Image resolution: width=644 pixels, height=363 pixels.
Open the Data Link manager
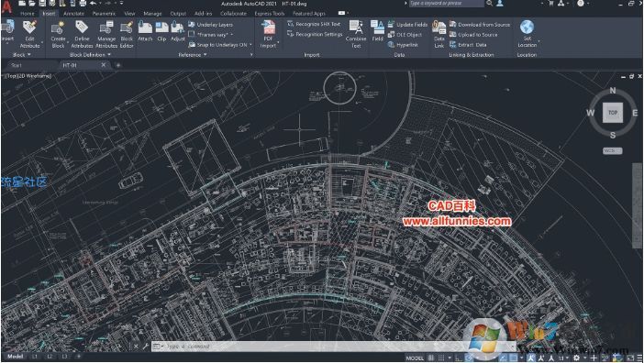[439, 35]
